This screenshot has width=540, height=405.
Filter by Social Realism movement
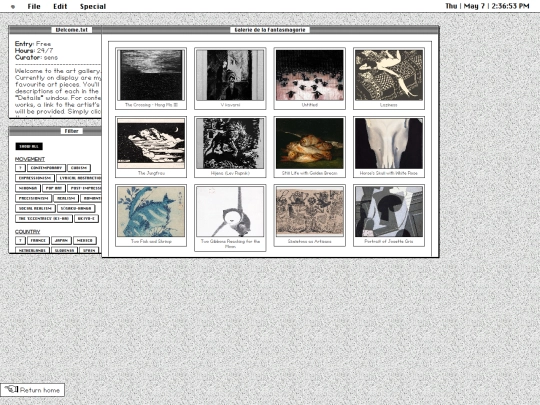(35, 208)
